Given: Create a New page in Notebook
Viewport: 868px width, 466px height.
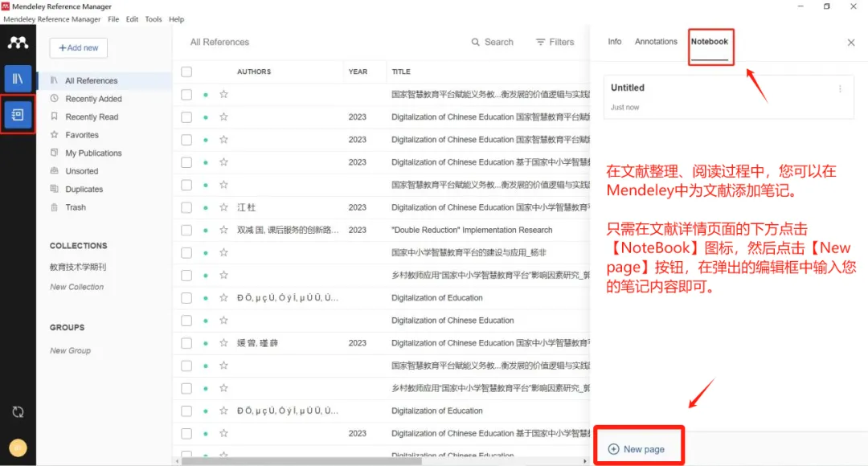Looking at the screenshot, I should coord(637,449).
